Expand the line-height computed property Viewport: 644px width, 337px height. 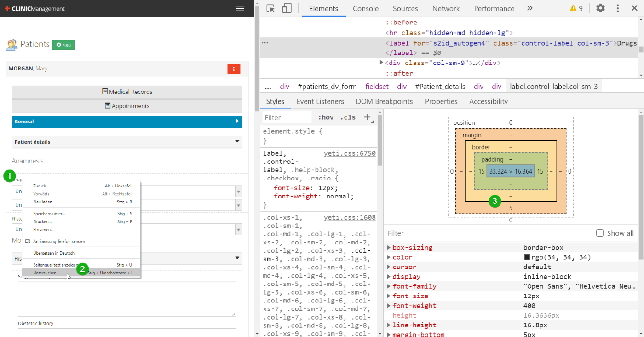(389, 325)
